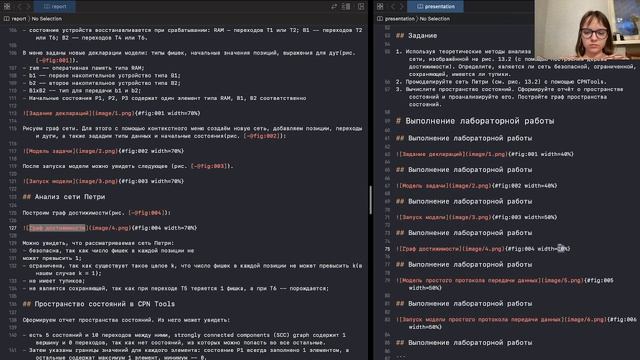Select the presentation tab
The height and width of the screenshot is (360, 640).
(436, 6)
